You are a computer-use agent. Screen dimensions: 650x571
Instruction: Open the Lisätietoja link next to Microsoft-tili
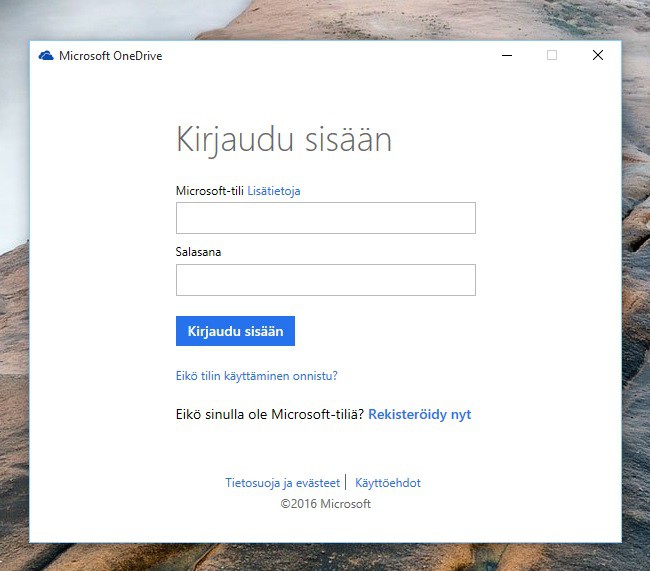274,190
